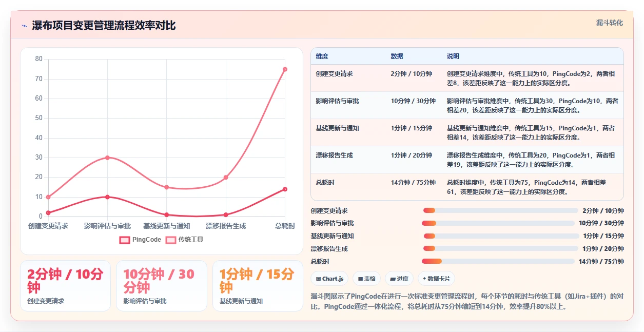Click the summary paragraph starting with 漏斗图展示了PingCode
Image resolution: width=644 pixels, height=332 pixels.
point(467,302)
